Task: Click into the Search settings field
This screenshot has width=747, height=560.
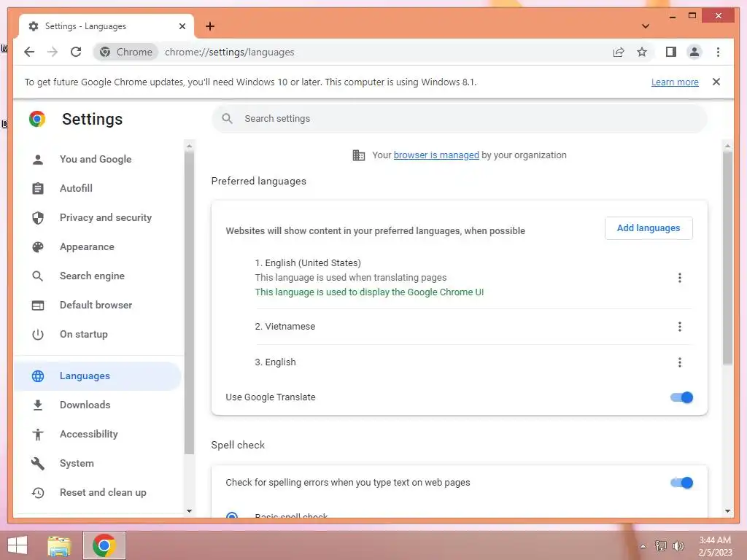Action: tap(460, 119)
